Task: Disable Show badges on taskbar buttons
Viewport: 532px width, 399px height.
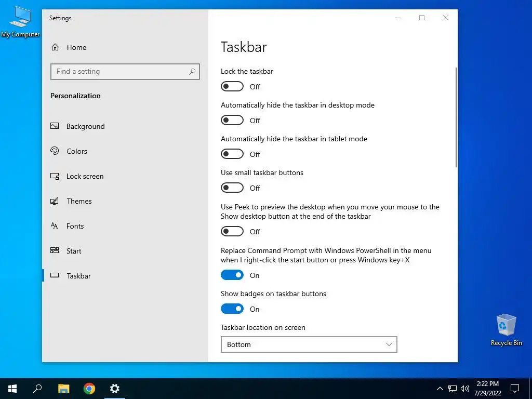Action: (x=232, y=309)
